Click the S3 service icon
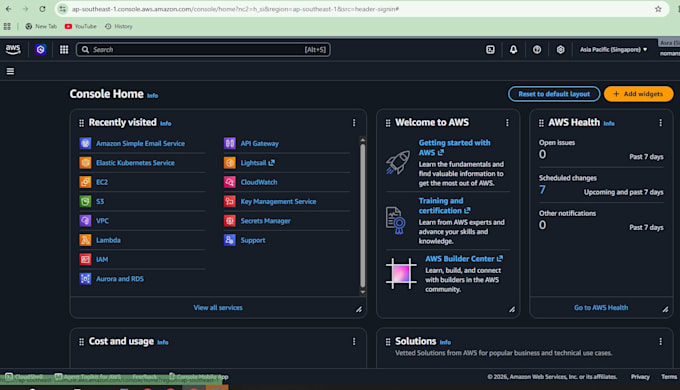This screenshot has height=390, width=680. [85, 201]
